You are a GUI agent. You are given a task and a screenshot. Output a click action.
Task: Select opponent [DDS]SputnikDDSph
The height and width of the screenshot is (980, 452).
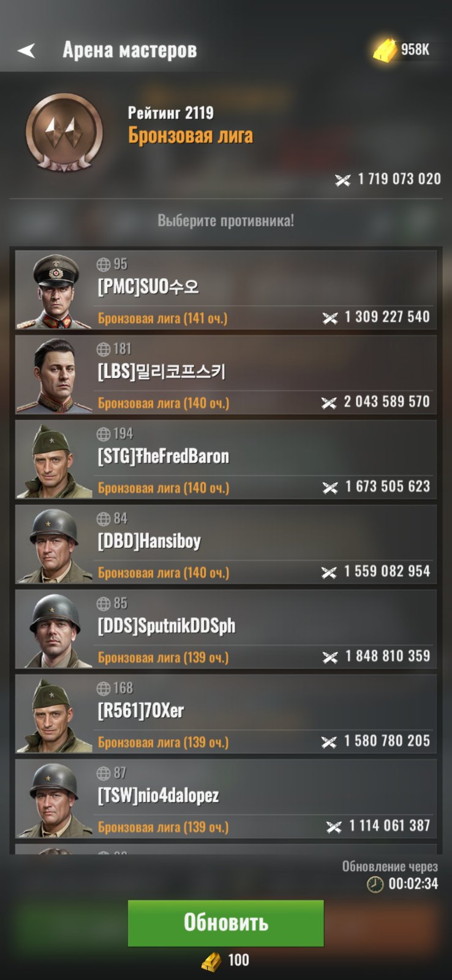coord(226,629)
